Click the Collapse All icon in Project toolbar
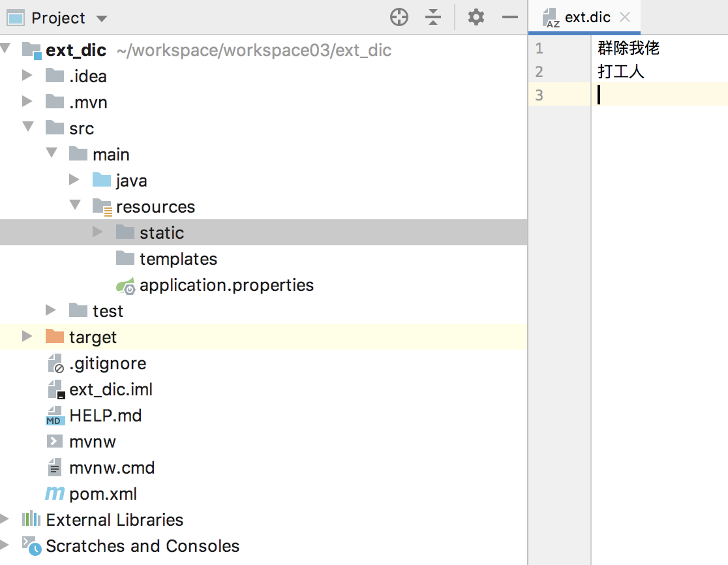The image size is (728, 565). click(x=433, y=18)
